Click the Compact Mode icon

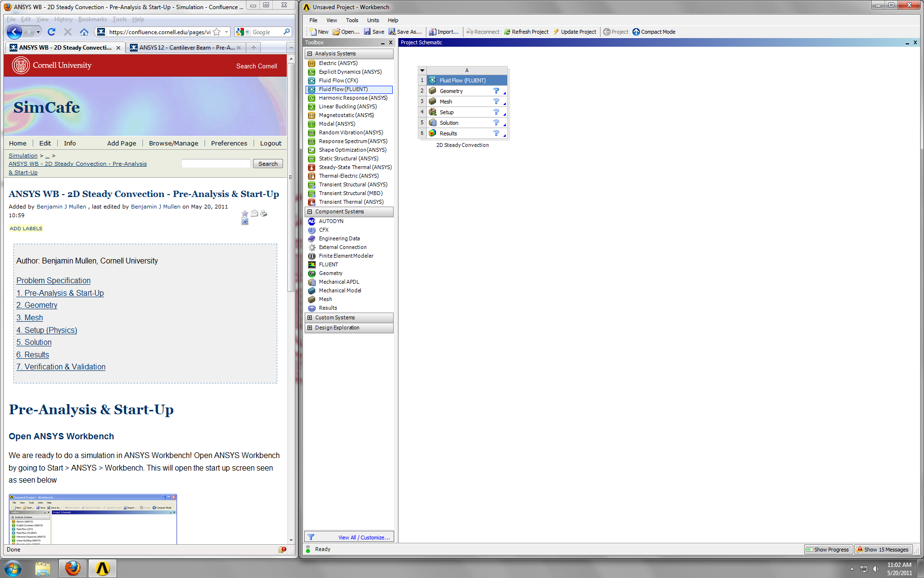tap(636, 32)
